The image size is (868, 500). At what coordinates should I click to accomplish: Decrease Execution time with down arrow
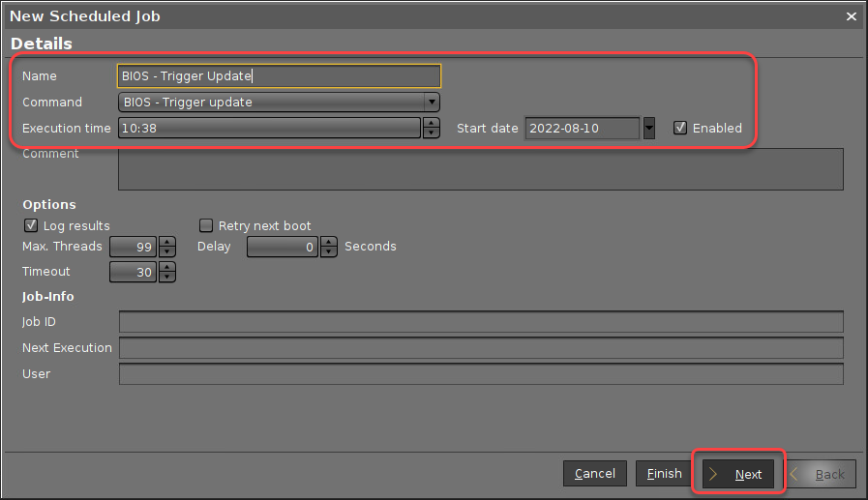click(x=431, y=132)
